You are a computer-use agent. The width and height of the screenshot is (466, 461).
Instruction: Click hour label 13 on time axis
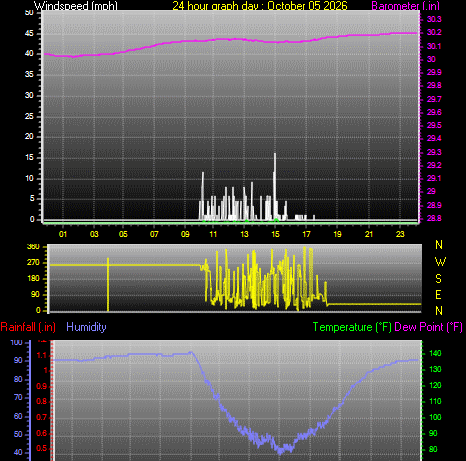pyautogui.click(x=244, y=234)
